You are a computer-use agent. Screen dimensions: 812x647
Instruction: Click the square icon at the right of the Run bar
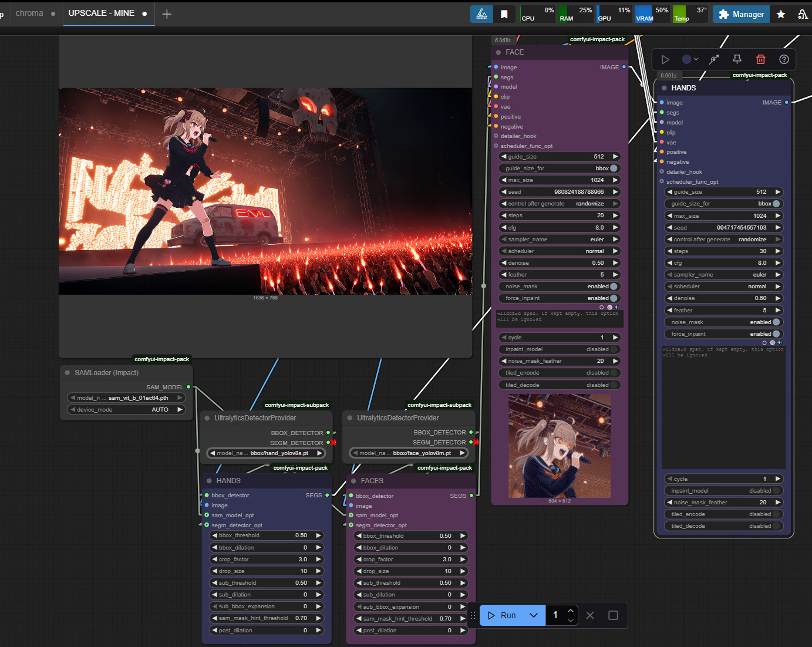click(613, 615)
